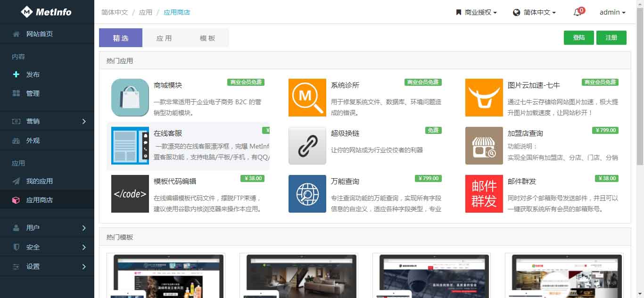The width and height of the screenshot is (644, 298).
Task: Switch to the 模板 tab
Action: 207,38
